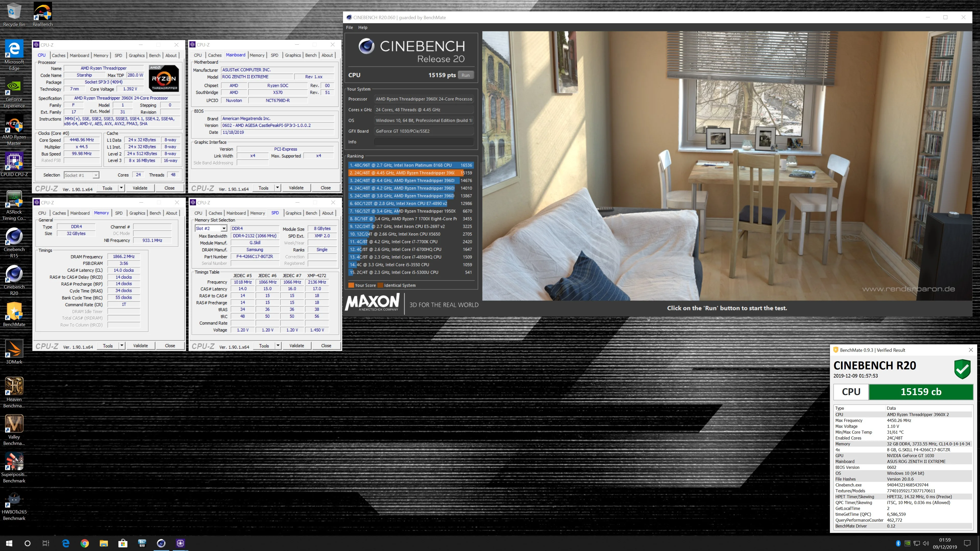The height and width of the screenshot is (551, 980).
Task: Select About tab in SPD CPU-Z window
Action: tap(327, 213)
